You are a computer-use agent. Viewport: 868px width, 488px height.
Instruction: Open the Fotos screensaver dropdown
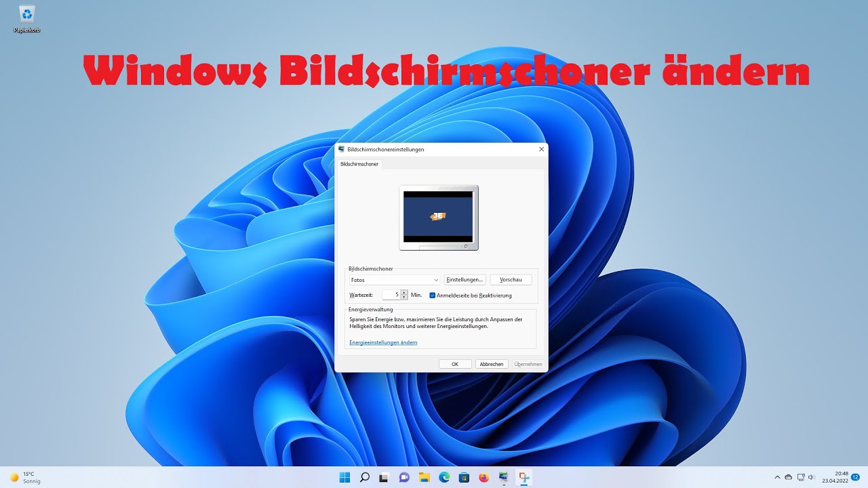coord(395,280)
